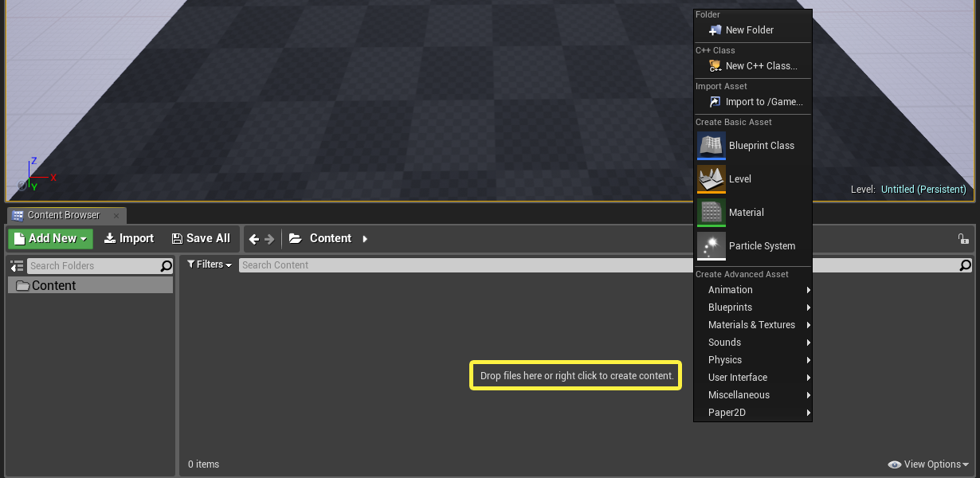Expand the Content path breadcrumb arrow

pyautogui.click(x=365, y=238)
